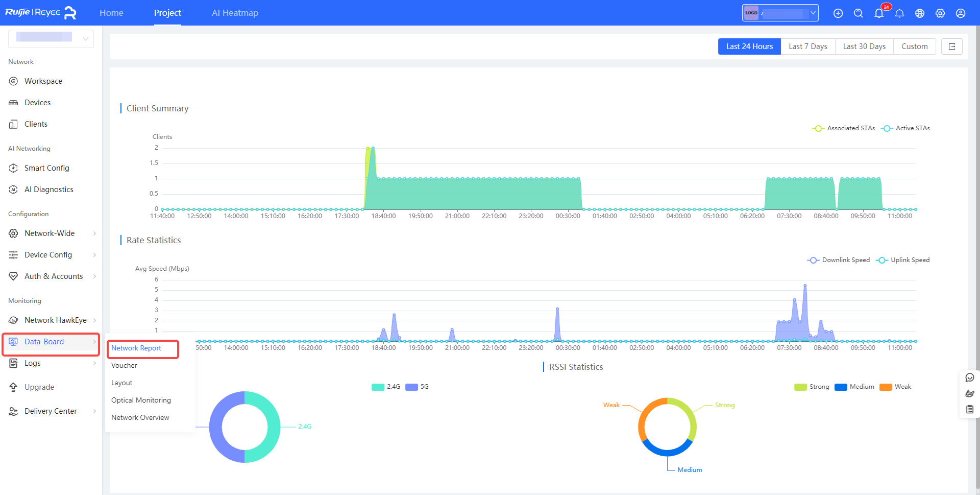Open Smart Config under AI Networking
Viewport: 980px width, 495px height.
47,168
